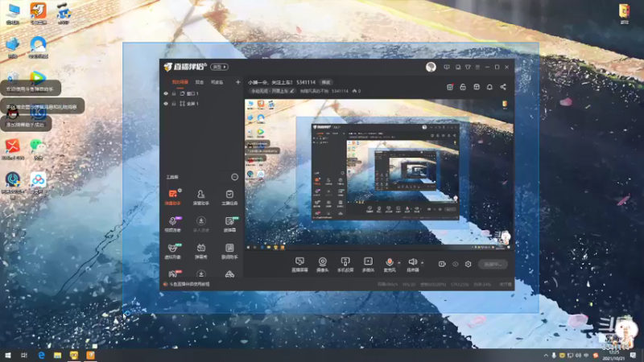Open the 虚拟形象 virtual avatar tool

(173, 251)
